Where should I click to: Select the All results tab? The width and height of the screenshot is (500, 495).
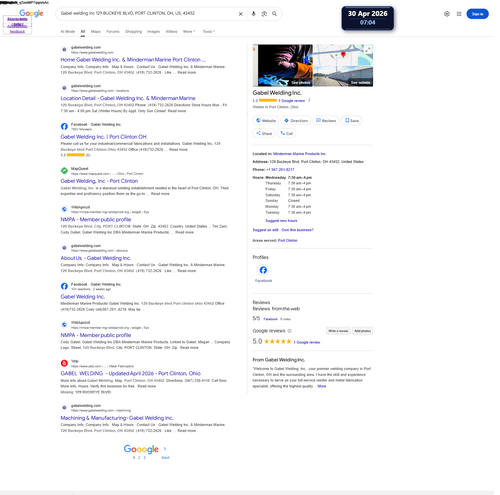[83, 31]
